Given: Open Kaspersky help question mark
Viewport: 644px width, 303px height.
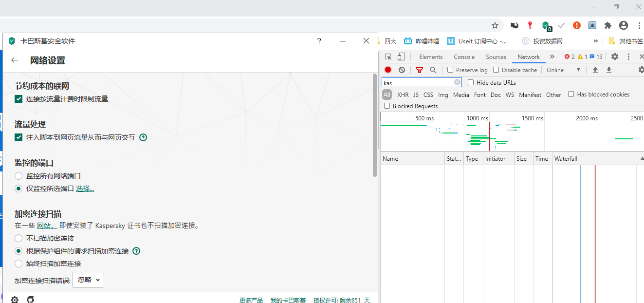Looking at the screenshot, I should tap(319, 41).
